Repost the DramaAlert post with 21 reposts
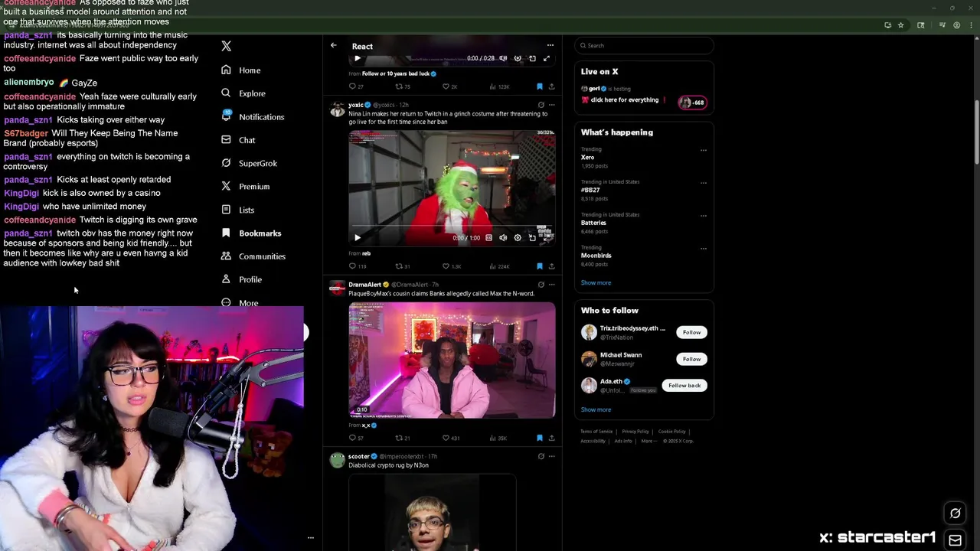This screenshot has width=980, height=551. (403, 438)
